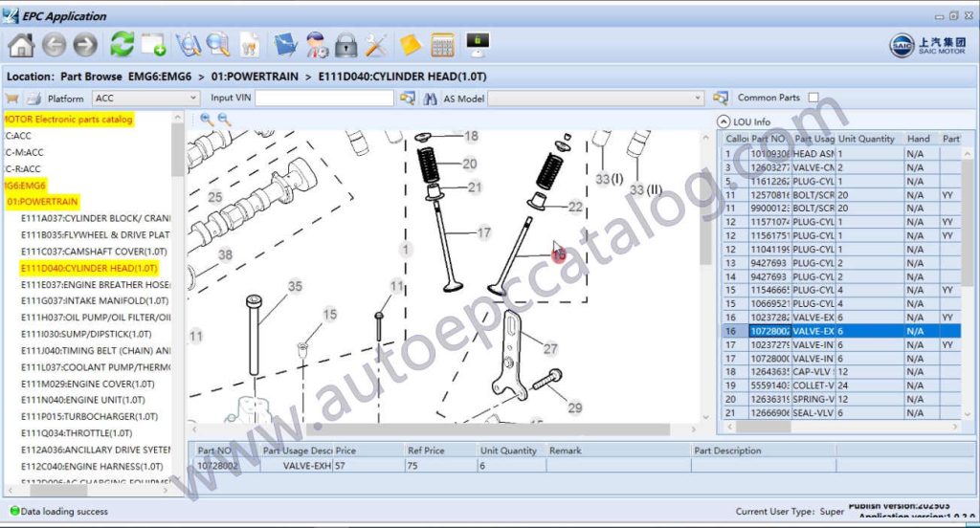Open E111P015:TURBOCHARGER(1.0T) in the tree

click(x=89, y=416)
